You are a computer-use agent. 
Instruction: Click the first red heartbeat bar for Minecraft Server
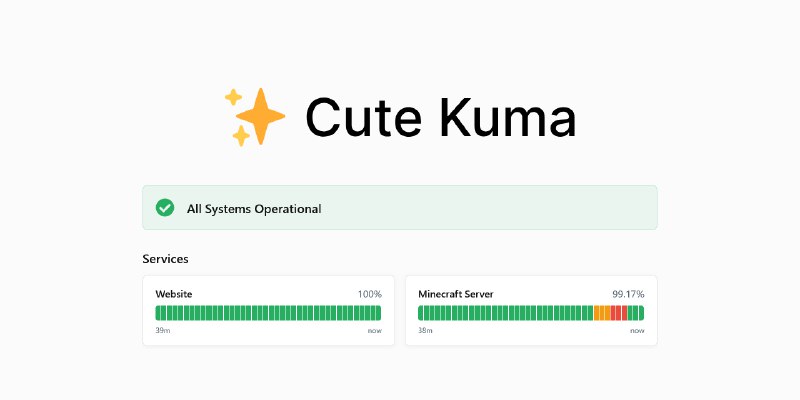(x=614, y=313)
